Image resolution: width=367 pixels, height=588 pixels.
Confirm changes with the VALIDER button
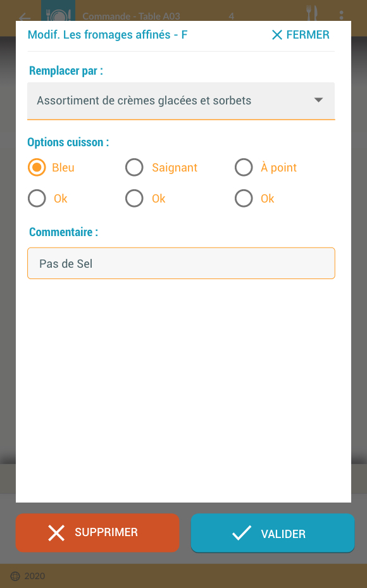(x=273, y=533)
